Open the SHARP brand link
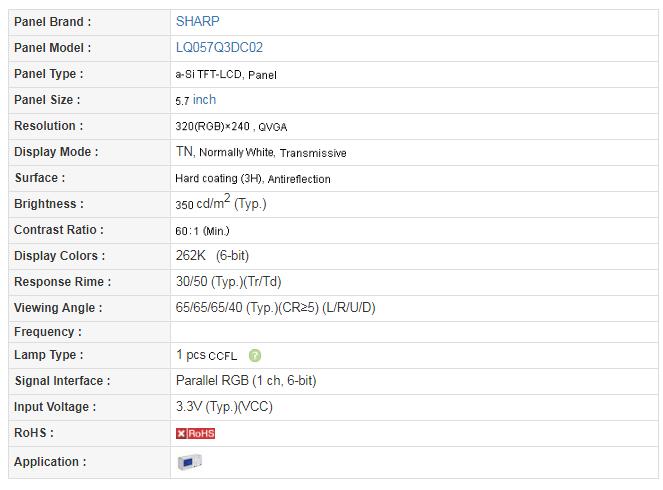This screenshot has width=663, height=490. click(197, 21)
